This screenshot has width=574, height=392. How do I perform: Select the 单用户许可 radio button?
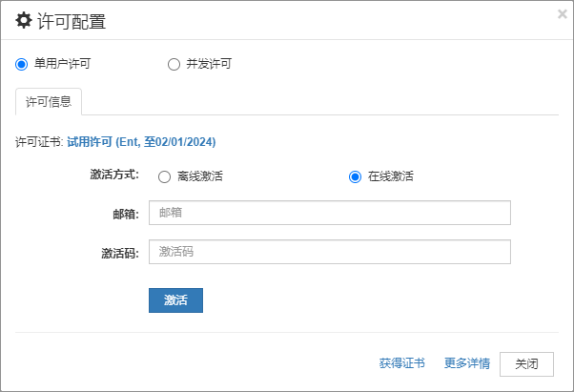[21, 65]
